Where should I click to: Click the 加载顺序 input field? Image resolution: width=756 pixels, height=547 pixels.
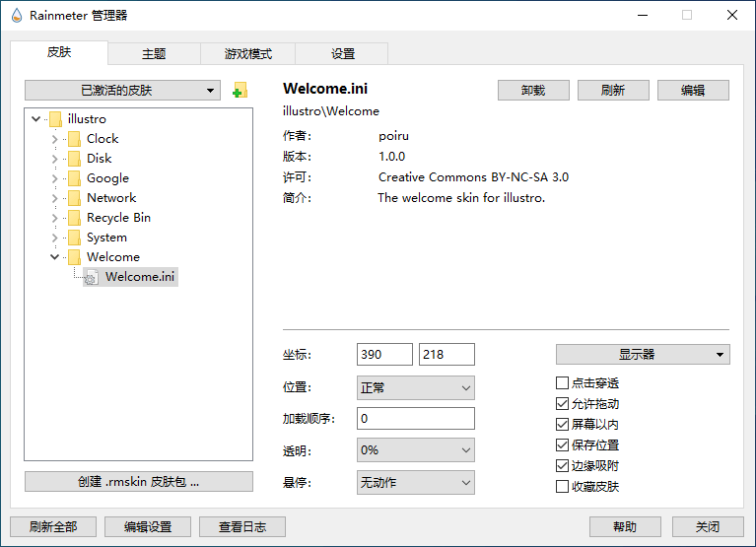[415, 419]
